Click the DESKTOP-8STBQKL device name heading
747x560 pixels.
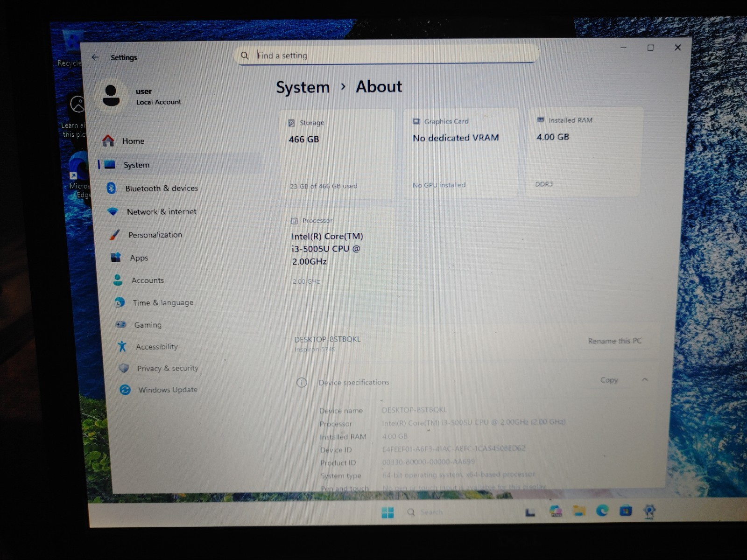coord(327,339)
